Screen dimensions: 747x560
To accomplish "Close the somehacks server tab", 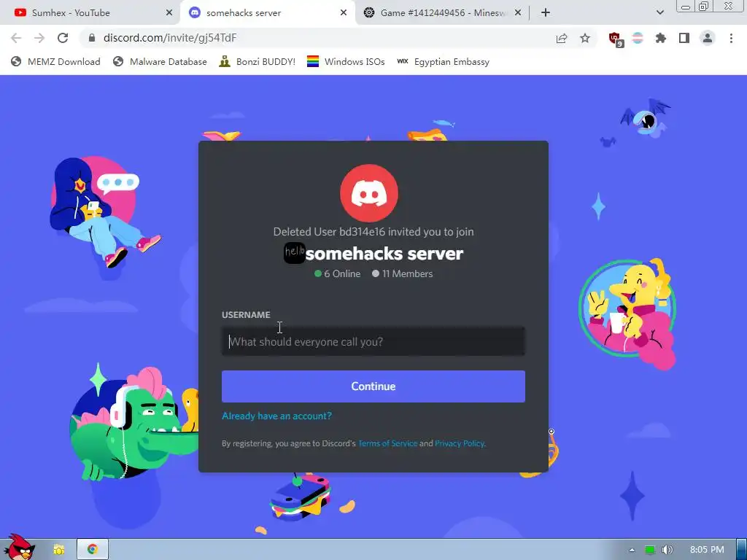I will click(x=344, y=13).
